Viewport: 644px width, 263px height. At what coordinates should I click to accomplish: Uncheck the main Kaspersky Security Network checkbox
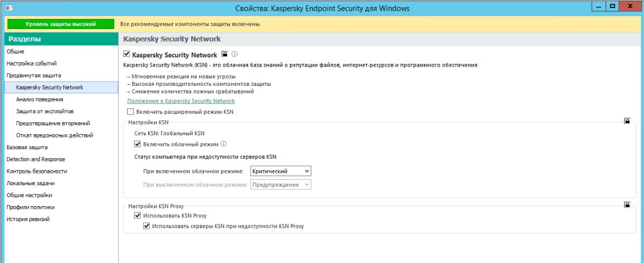click(127, 55)
